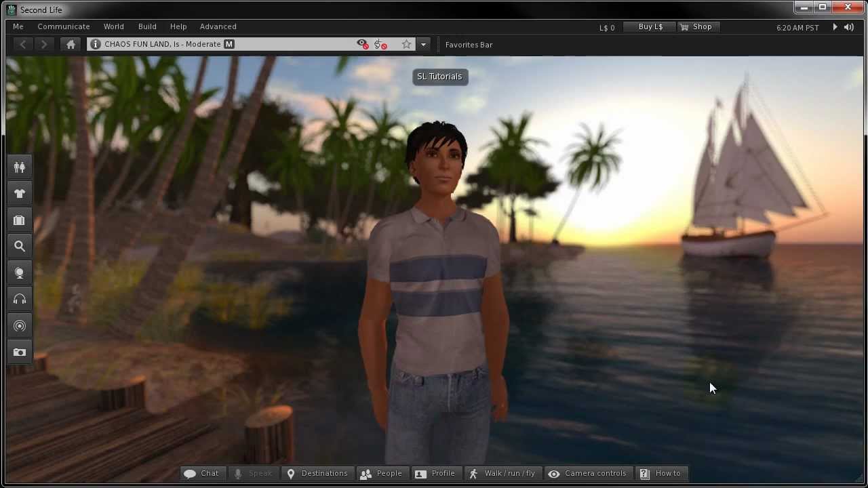This screenshot has width=868, height=488.
Task: Click the Buy L$ button
Action: click(x=649, y=26)
